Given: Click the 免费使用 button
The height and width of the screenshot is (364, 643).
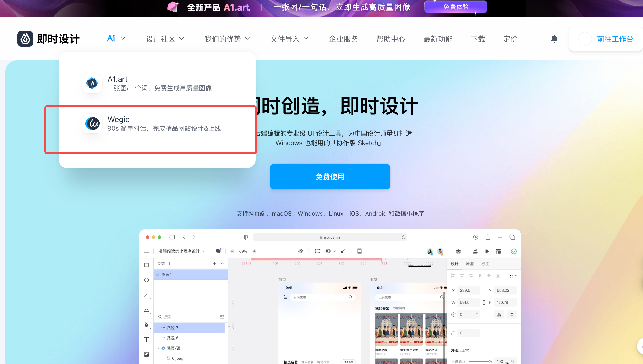Looking at the screenshot, I should coord(330,177).
